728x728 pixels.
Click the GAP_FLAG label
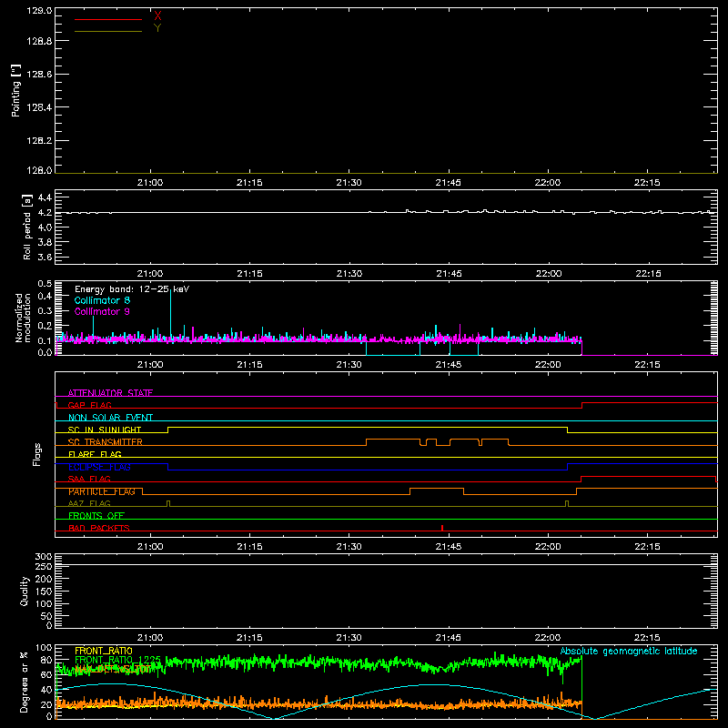tap(89, 405)
